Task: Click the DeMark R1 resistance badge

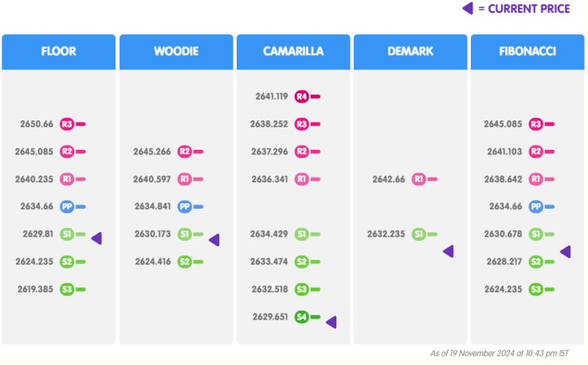Action: click(419, 179)
